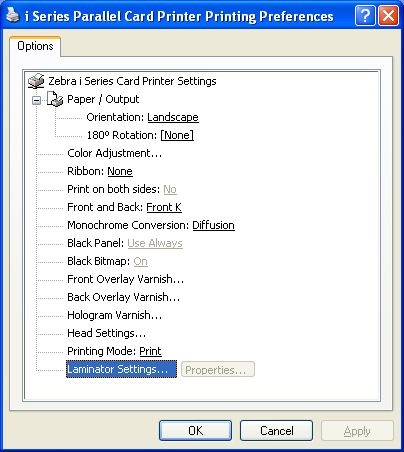The height and width of the screenshot is (452, 404).
Task: Click the printer icon in the title bar
Action: point(13,15)
